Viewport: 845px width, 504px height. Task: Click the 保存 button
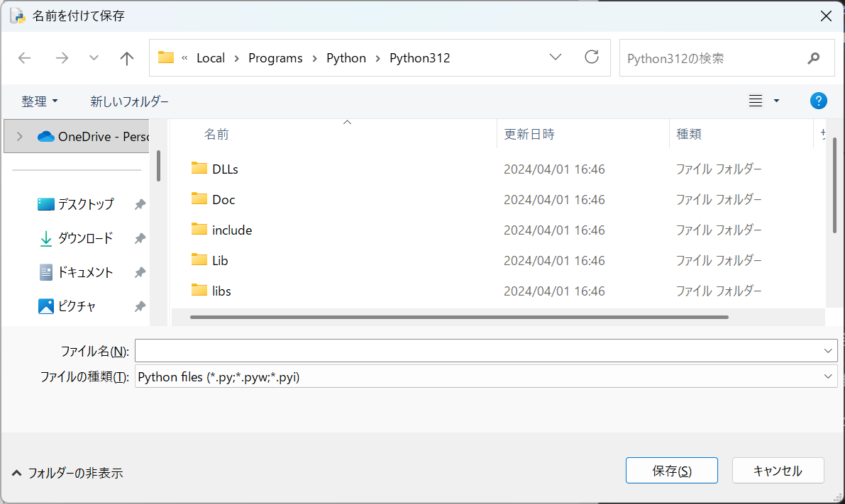pyautogui.click(x=671, y=471)
